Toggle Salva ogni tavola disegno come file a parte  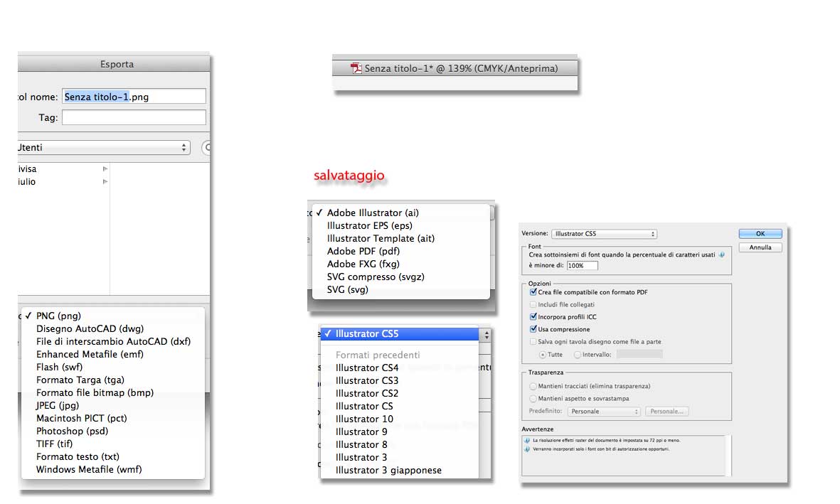click(533, 341)
